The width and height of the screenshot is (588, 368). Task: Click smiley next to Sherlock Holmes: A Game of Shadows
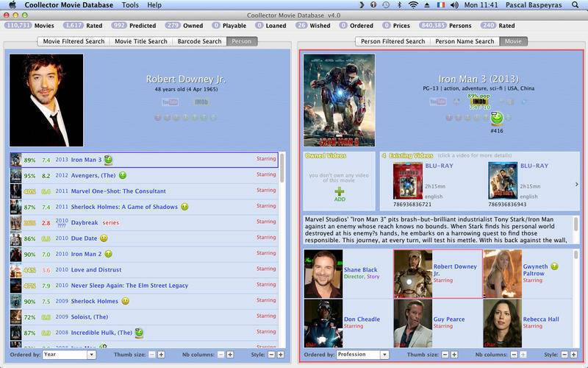click(x=184, y=207)
